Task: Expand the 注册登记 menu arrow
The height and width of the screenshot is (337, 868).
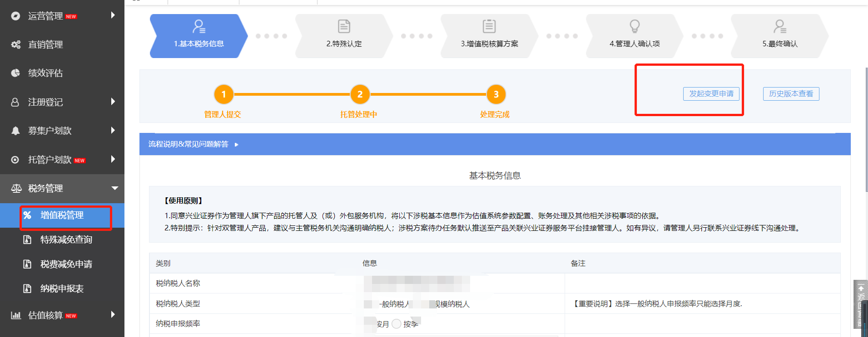Action: 113,102
